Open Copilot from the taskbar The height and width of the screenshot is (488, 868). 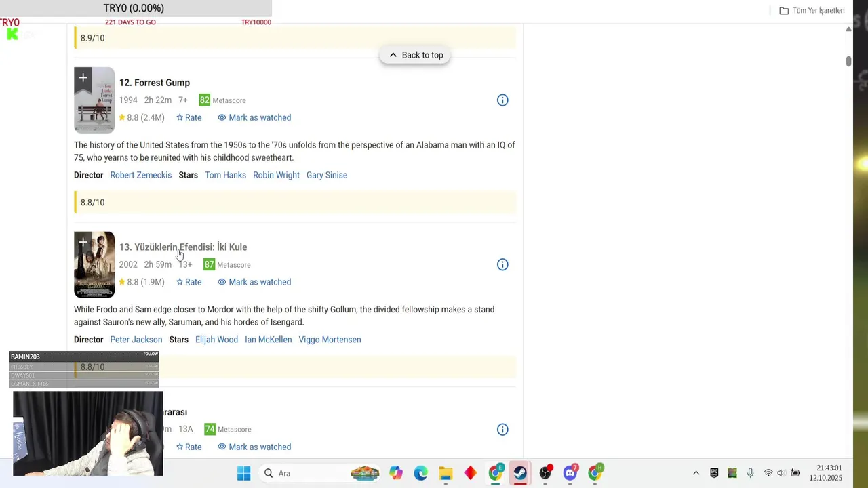(396, 473)
